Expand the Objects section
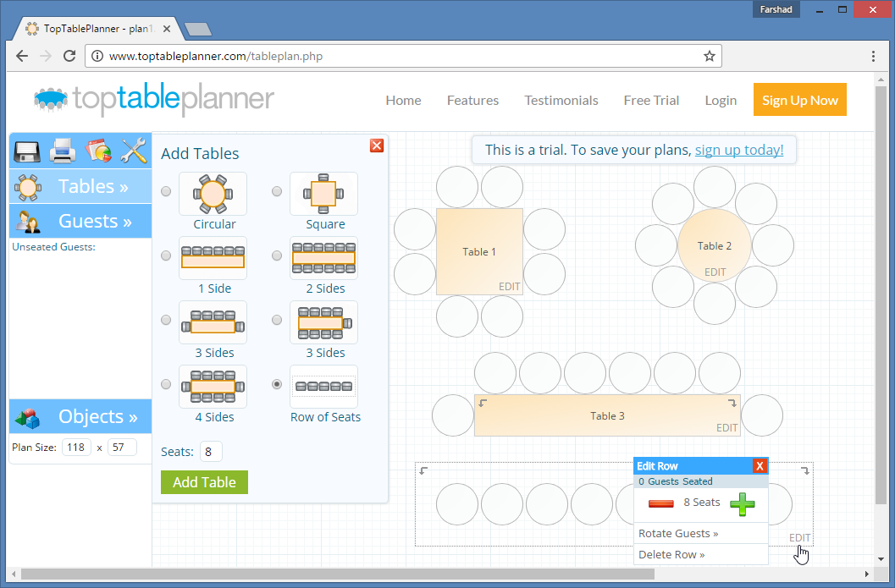Screen dimensions: 895x588 80,417
